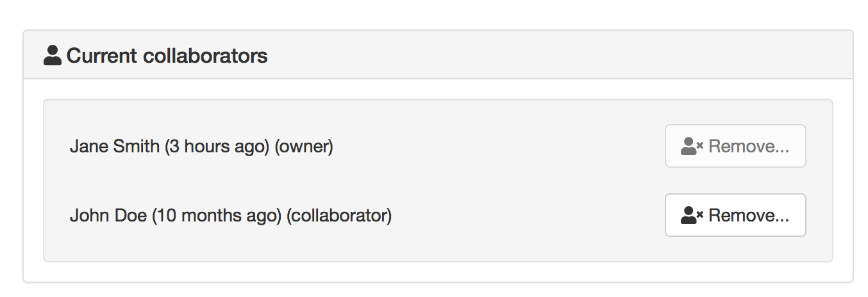868x297 pixels.
Task: Click the "(collaborator)" role label
Action: (339, 216)
